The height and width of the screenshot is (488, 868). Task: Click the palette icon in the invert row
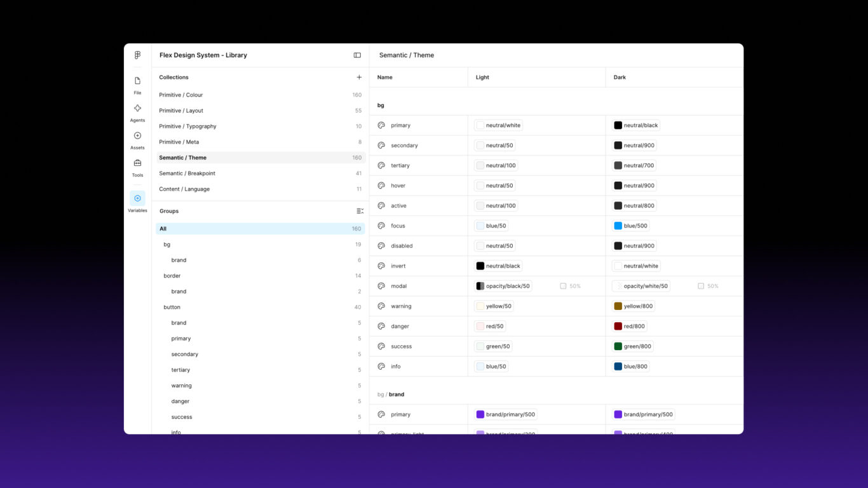381,266
